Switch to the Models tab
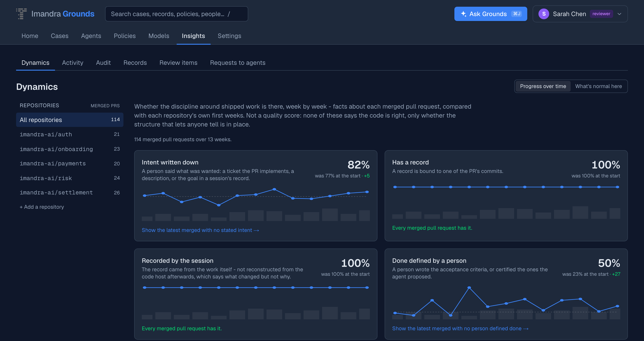 point(159,36)
